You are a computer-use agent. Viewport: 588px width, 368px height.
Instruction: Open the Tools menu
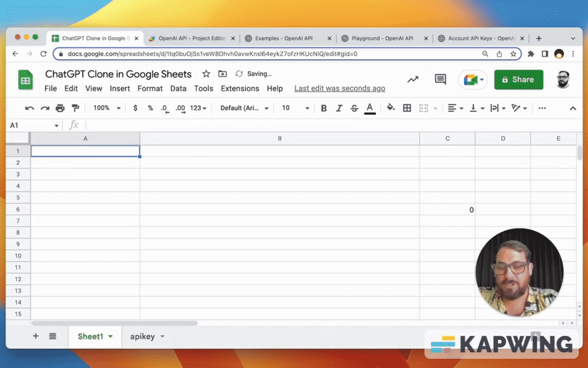204,88
